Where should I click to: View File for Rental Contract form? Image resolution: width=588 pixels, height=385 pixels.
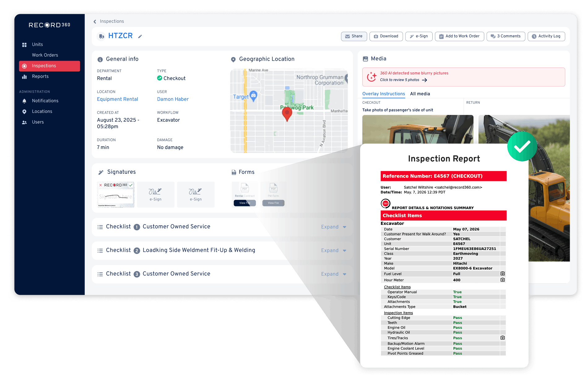pyautogui.click(x=244, y=203)
